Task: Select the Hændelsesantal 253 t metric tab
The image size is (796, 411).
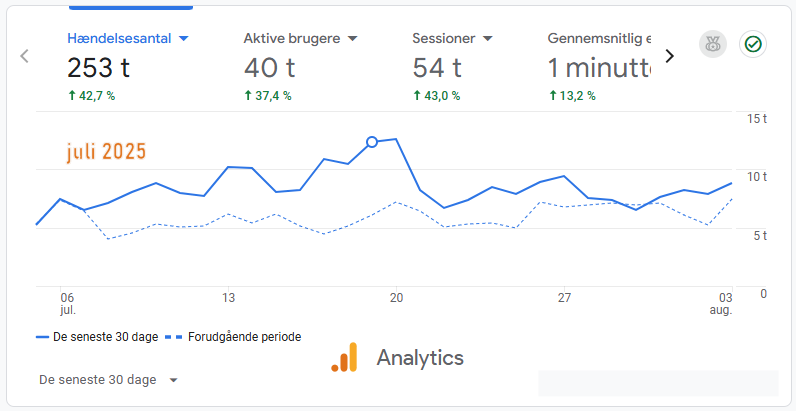Action: (128, 66)
